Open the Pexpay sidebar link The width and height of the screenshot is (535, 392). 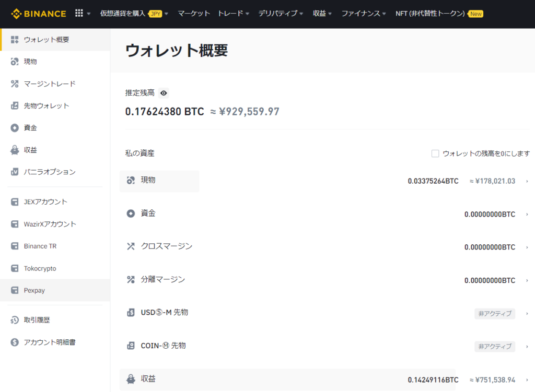(x=34, y=290)
